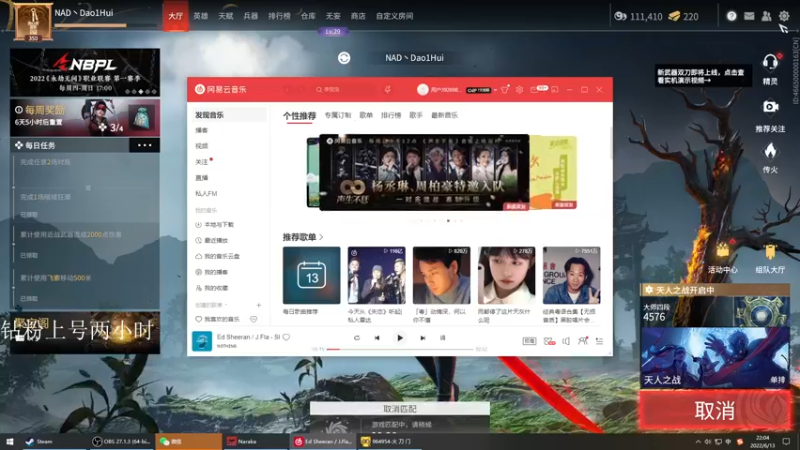
Task: Click the listen-to-identify microphone icon
Action: (388, 89)
